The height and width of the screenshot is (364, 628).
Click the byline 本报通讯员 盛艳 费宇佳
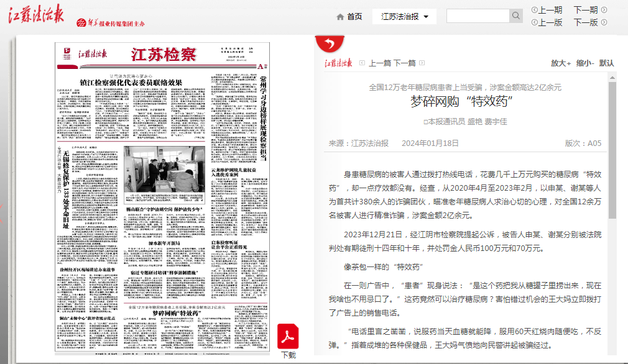coord(465,122)
